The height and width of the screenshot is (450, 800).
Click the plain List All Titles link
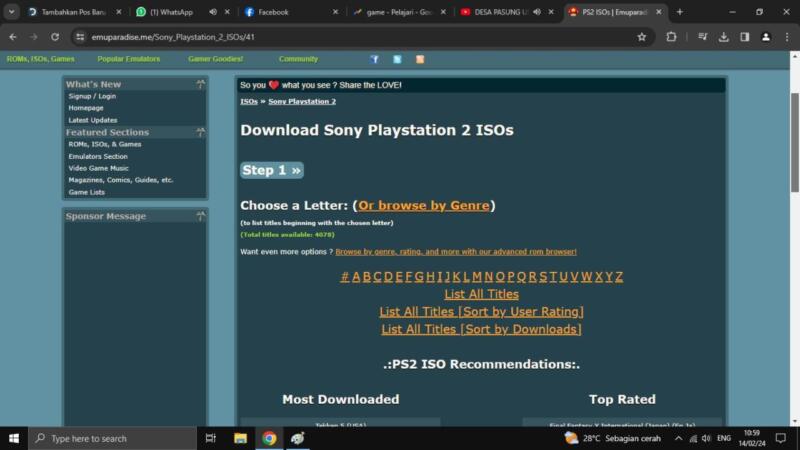click(481, 294)
